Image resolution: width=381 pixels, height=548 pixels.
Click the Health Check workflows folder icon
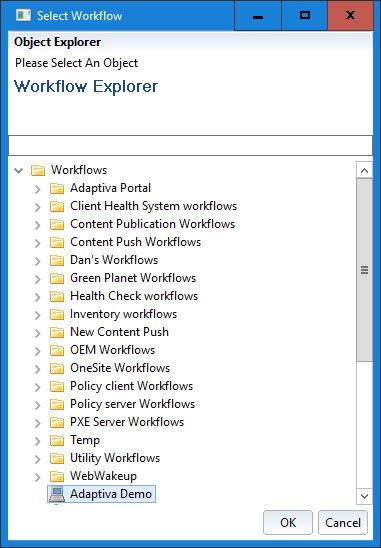coord(57,296)
